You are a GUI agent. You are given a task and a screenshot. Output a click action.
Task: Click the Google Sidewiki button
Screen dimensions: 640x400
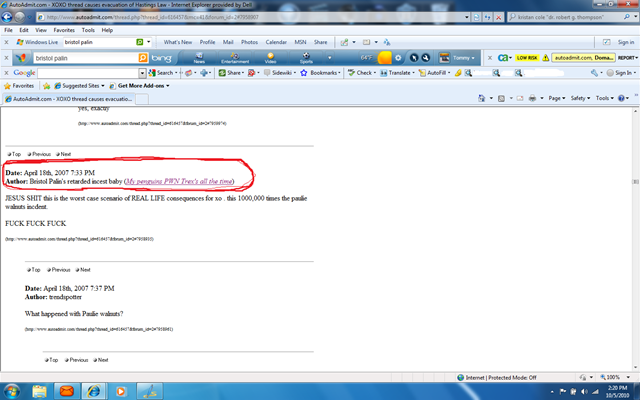point(279,73)
